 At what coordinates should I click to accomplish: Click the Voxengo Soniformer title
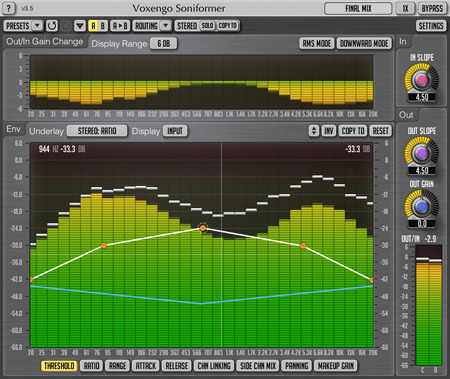click(179, 8)
